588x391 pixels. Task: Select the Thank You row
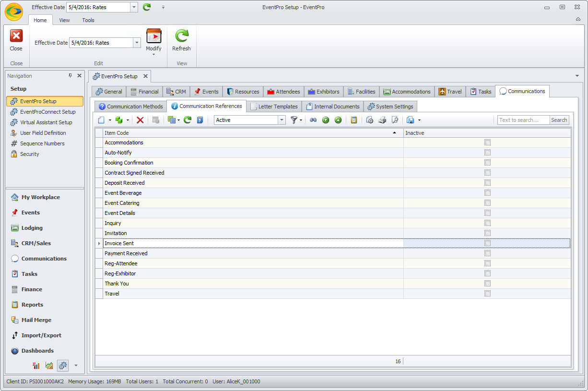click(x=333, y=284)
